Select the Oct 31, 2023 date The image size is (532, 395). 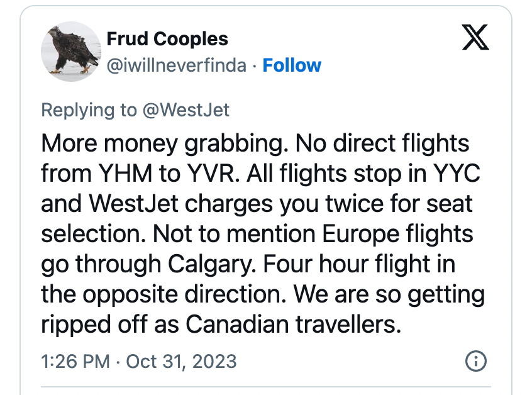click(x=181, y=361)
